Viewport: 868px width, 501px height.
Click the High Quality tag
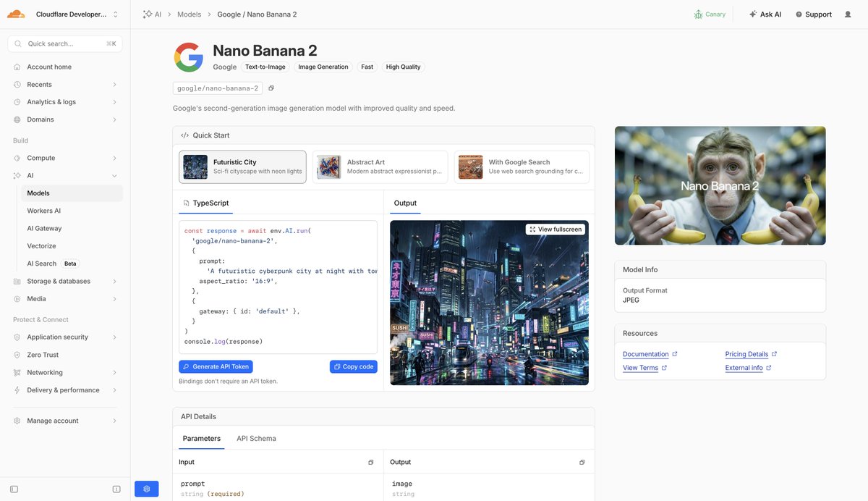click(403, 67)
